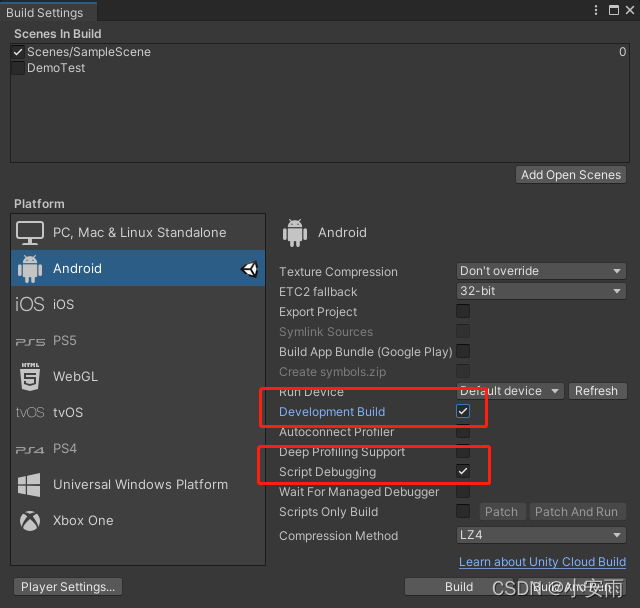Click the Patch button

[502, 512]
